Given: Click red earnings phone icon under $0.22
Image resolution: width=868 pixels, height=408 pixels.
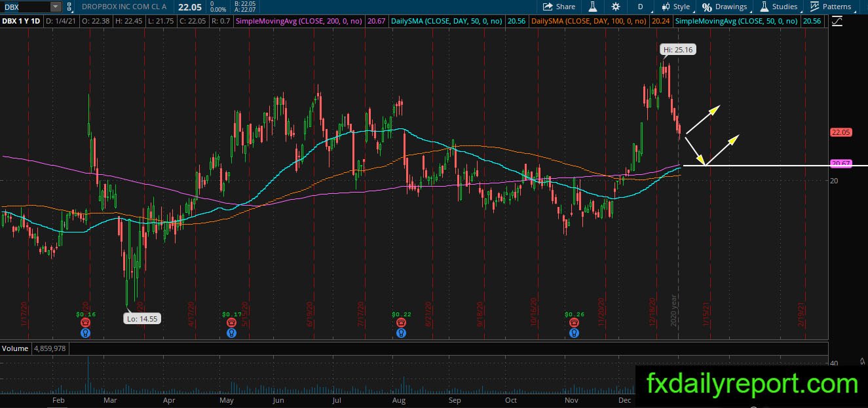Looking at the screenshot, I should tap(401, 323).
